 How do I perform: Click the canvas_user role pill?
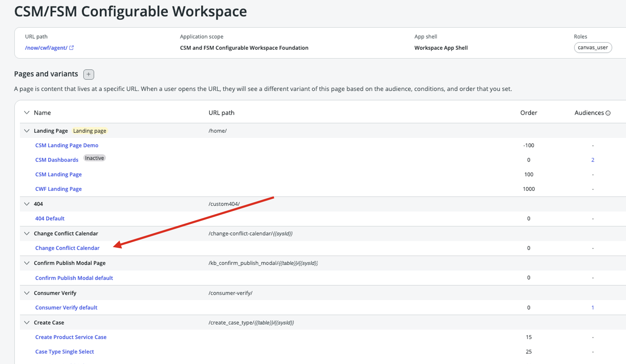click(593, 48)
